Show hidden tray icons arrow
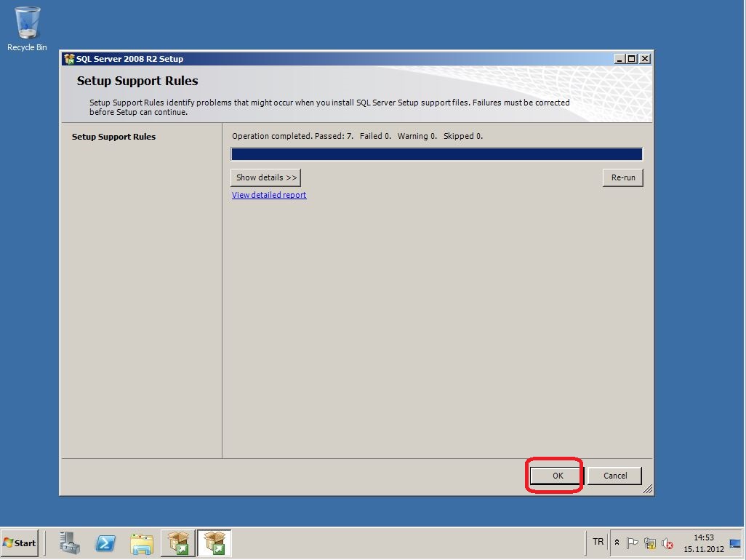The image size is (746, 560). click(617, 543)
